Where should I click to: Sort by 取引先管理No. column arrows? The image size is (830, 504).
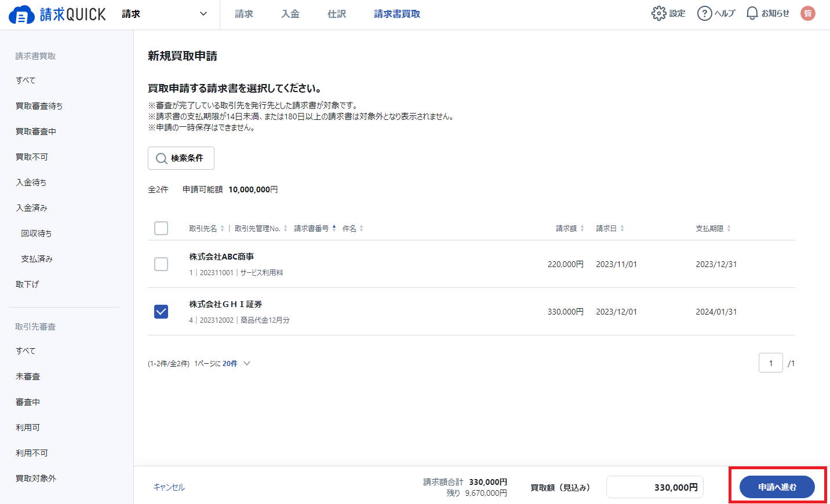(285, 229)
